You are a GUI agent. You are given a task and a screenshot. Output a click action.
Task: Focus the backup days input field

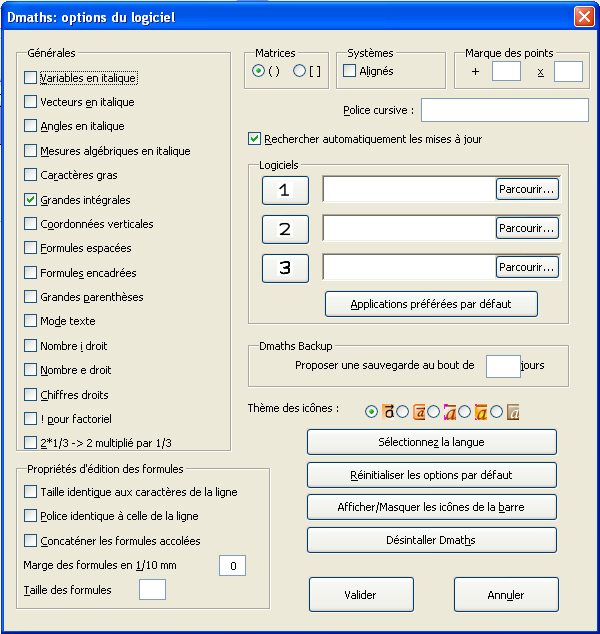(503, 366)
